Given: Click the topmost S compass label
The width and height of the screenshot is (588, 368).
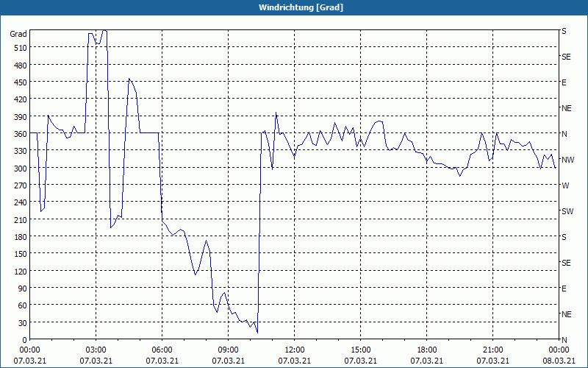Looking at the screenshot, I should [564, 31].
